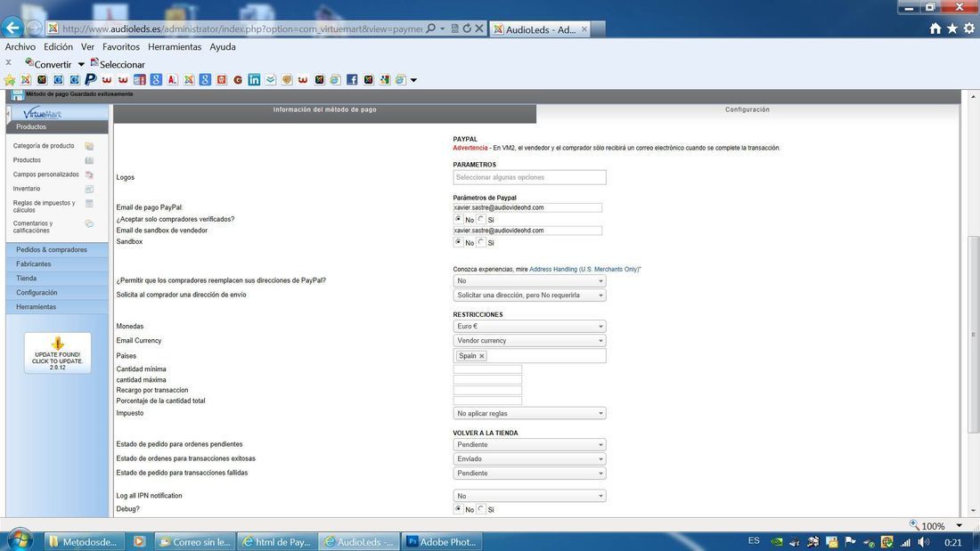Click the media player taskbar icon

click(x=139, y=541)
